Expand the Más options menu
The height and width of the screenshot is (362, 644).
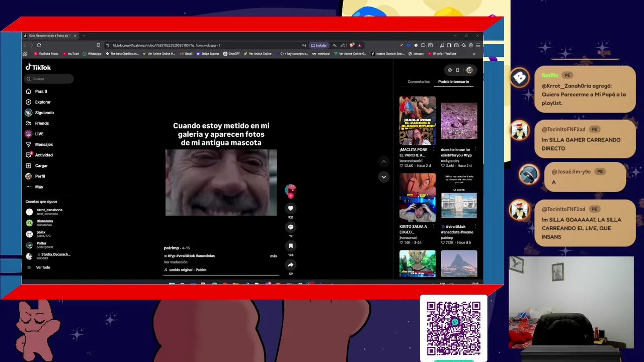[x=34, y=187]
